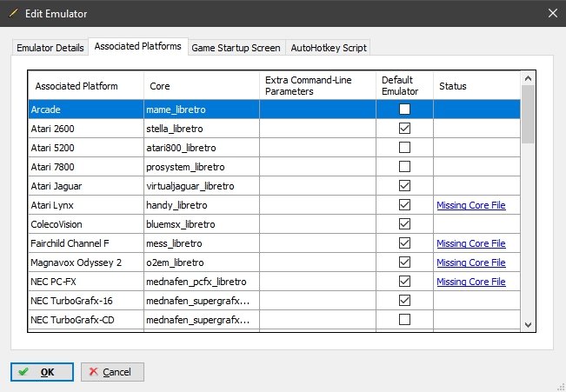The image size is (566, 392).
Task: Open the AutoHotkey Script tab
Action: [x=329, y=48]
